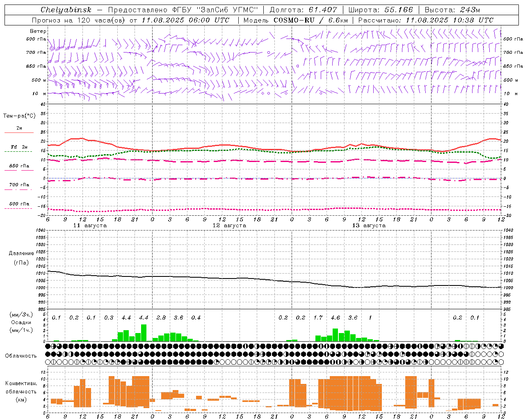Click the "Высота: 243м" elevation value

tap(452, 10)
